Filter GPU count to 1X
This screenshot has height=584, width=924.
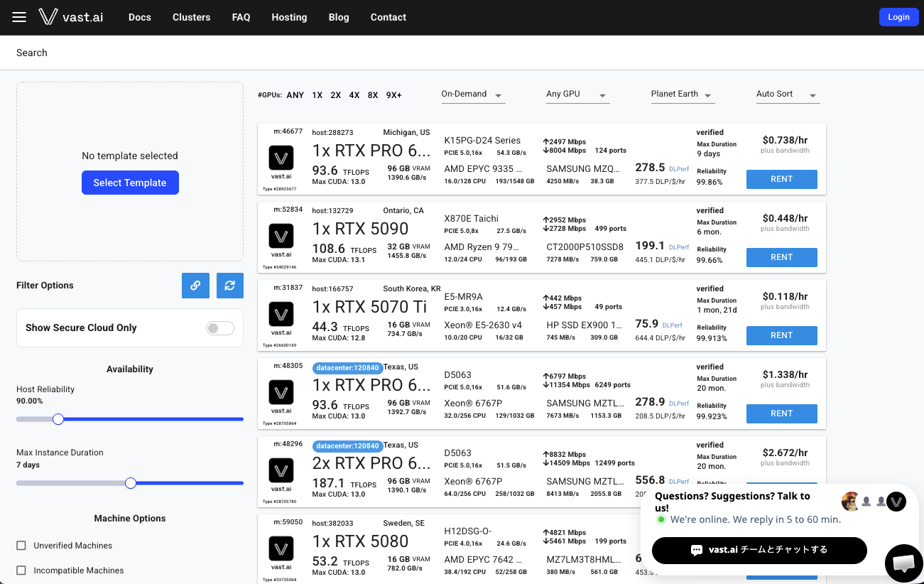[x=317, y=95]
